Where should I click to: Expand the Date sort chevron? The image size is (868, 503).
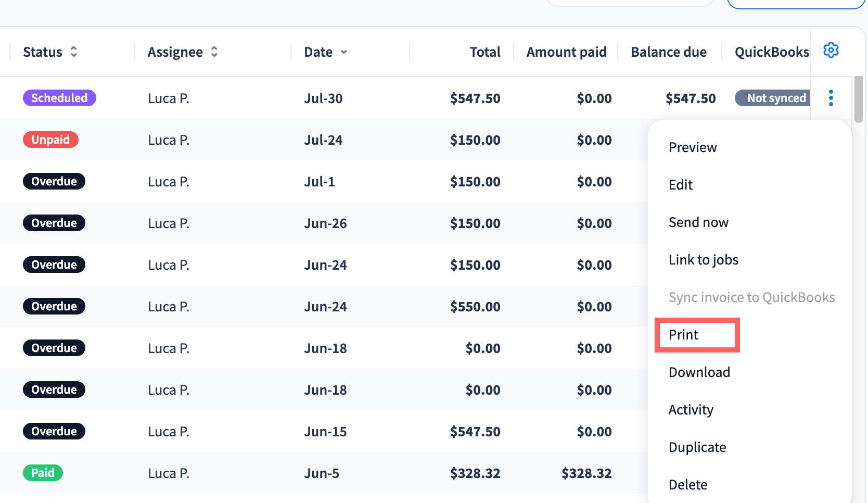point(344,52)
